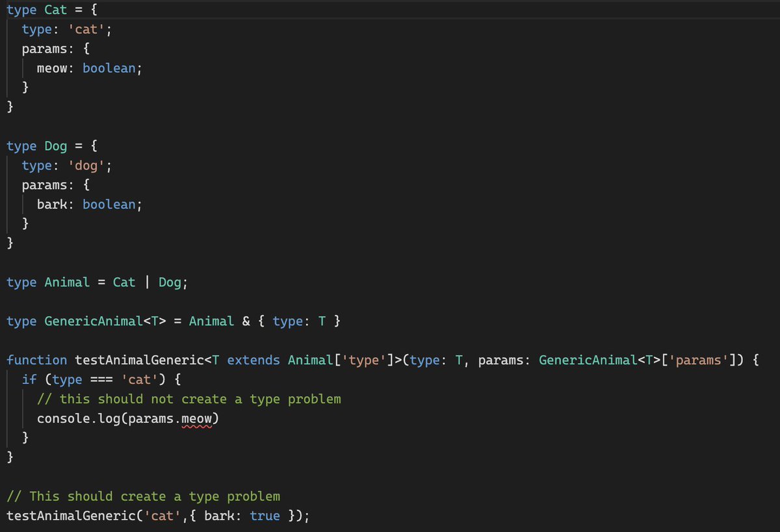
Task: Click the quoted 'type' string in Animal['type']
Action: (365, 360)
